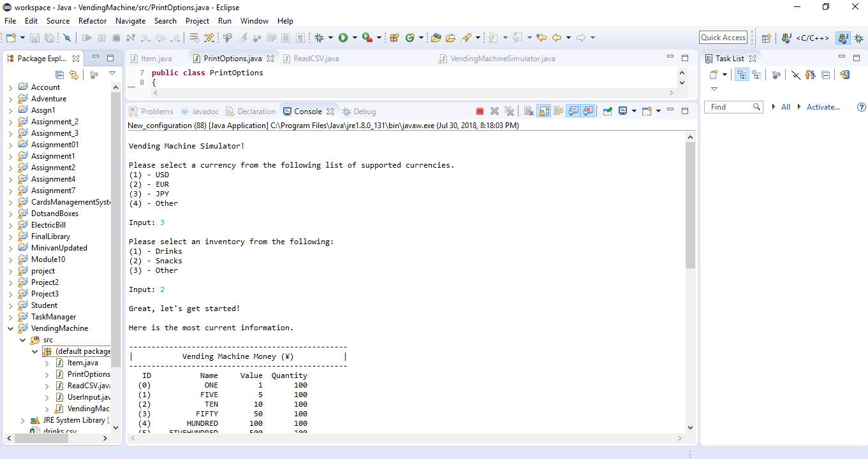Image resolution: width=868 pixels, height=459 pixels.
Task: Toggle Scroll Lock in Console
Action: click(543, 111)
